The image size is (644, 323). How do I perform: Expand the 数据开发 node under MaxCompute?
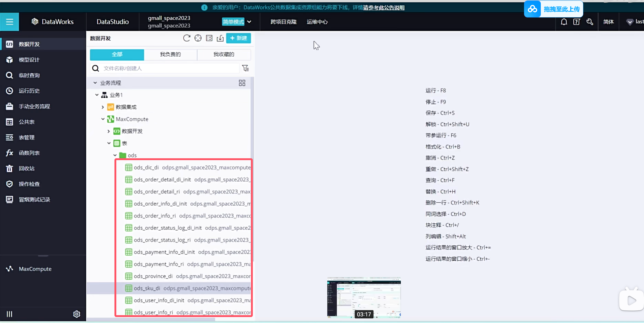(108, 131)
